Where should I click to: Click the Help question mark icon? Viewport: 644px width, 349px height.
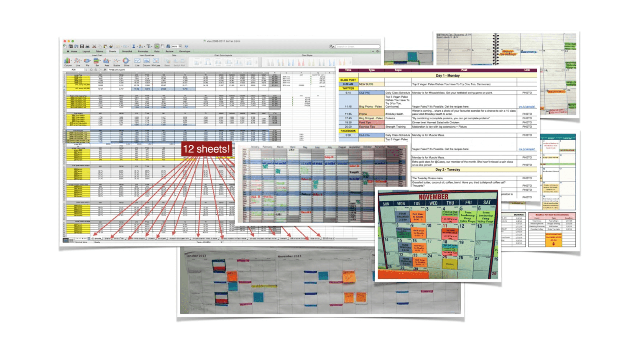point(187,46)
